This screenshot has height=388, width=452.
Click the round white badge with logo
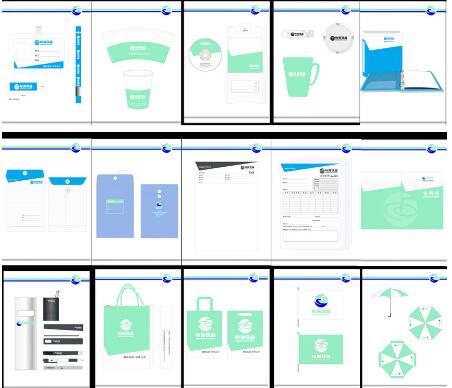tap(338, 38)
